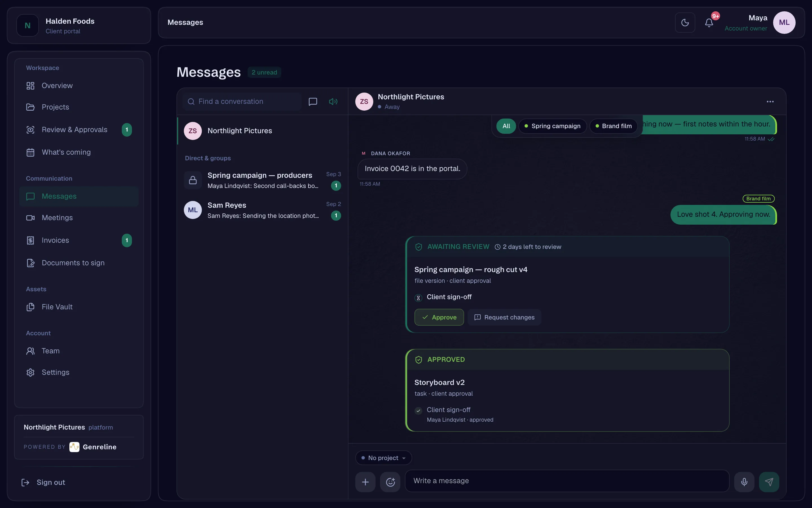Select the All filter chip

tap(506, 126)
